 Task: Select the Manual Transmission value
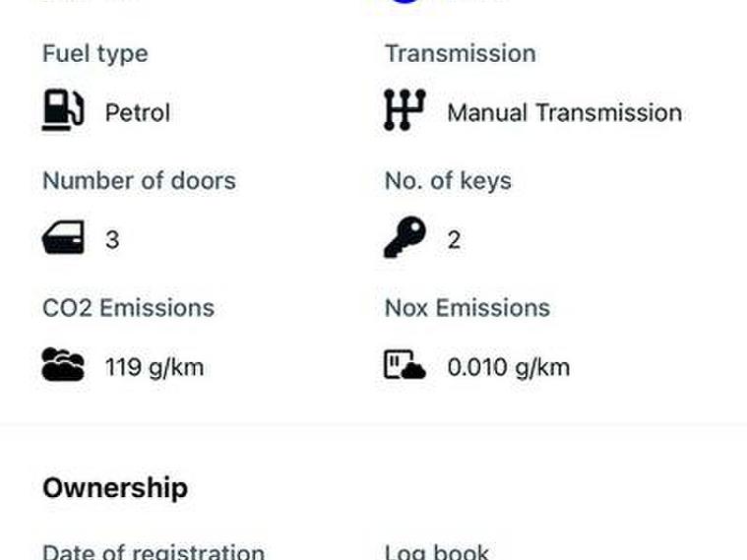click(x=564, y=112)
